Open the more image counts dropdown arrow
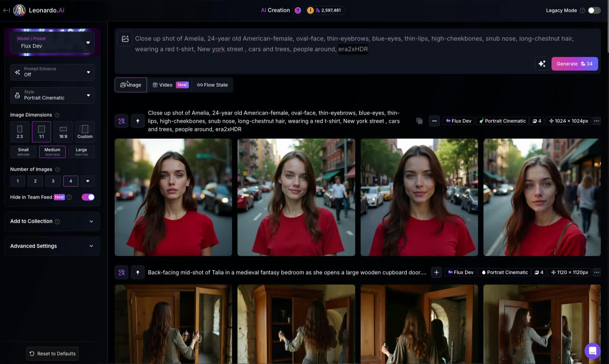 point(88,181)
